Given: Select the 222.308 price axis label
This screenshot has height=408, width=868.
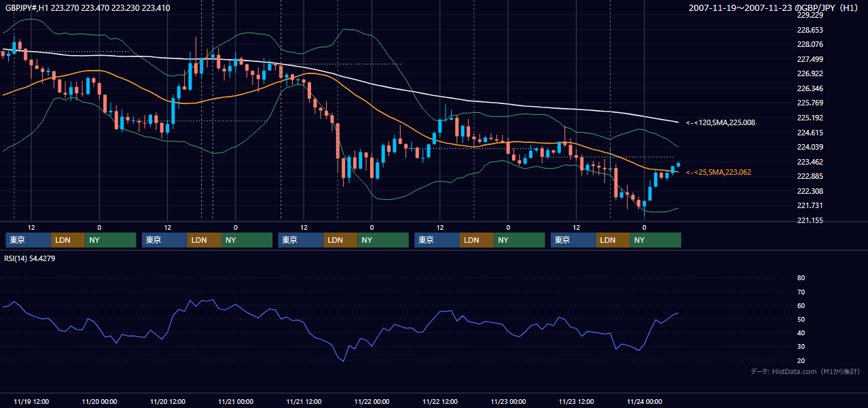Looking at the screenshot, I should coord(810,191).
